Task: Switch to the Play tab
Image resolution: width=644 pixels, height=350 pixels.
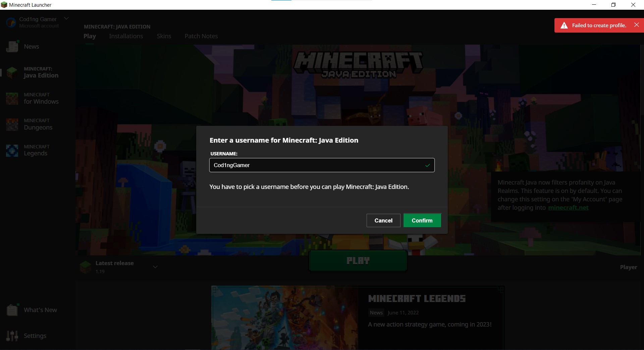Action: [90, 36]
